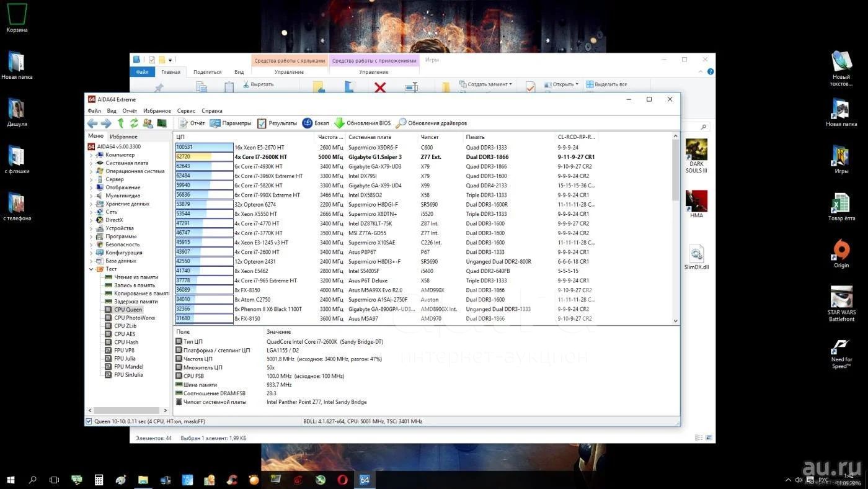Screen dimensions: 868x489
Task: Open taskbar search magnifier
Action: [x=33, y=480]
